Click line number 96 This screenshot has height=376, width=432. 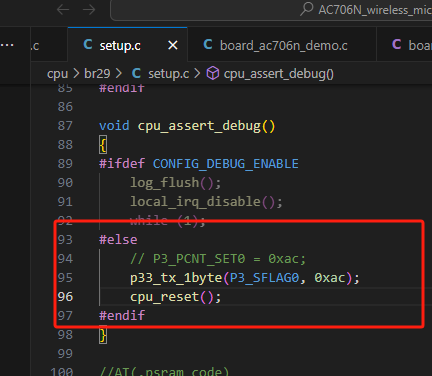click(x=65, y=296)
